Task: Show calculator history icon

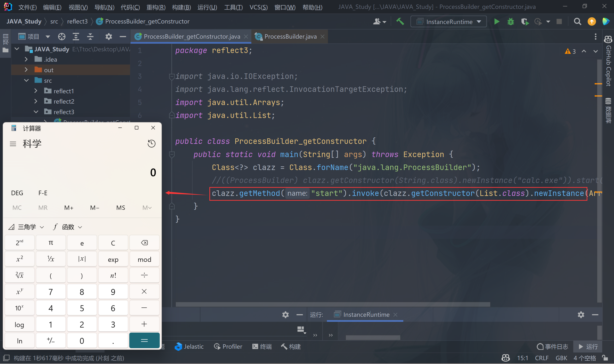Action: coord(151,143)
